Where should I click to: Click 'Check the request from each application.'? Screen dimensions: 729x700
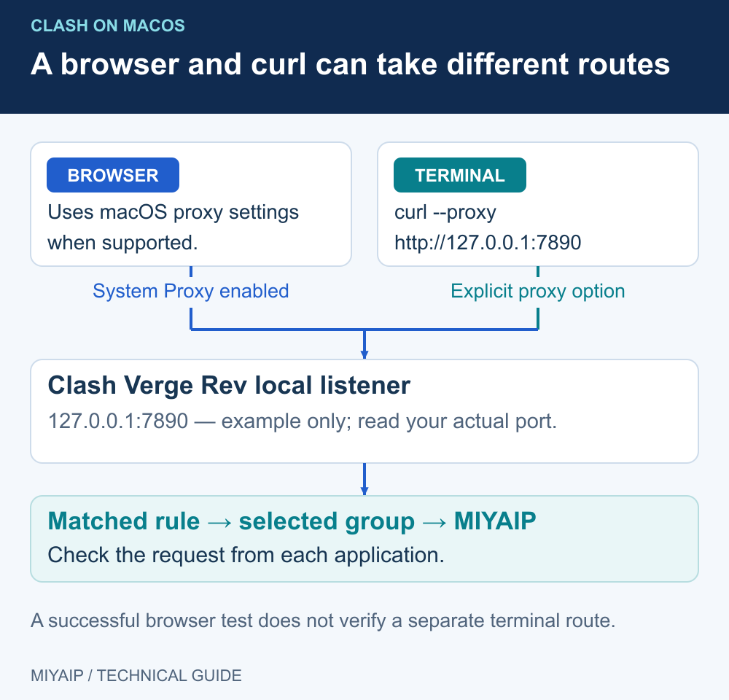246,556
